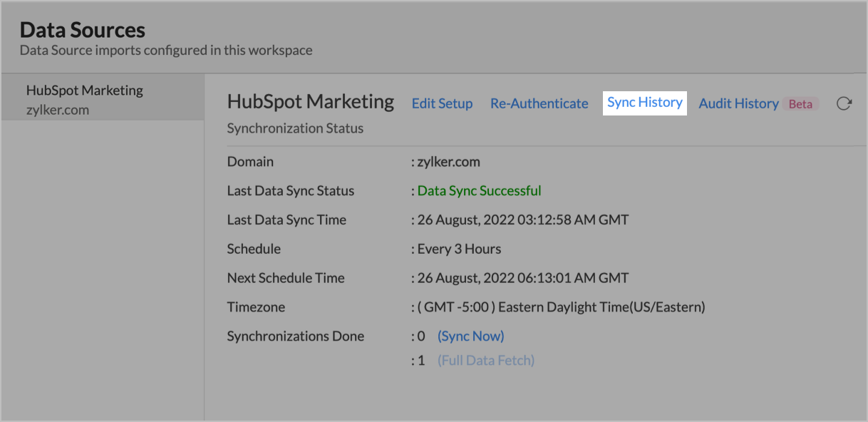This screenshot has height=422, width=868.
Task: Click the Full Data Fetch link
Action: [486, 360]
